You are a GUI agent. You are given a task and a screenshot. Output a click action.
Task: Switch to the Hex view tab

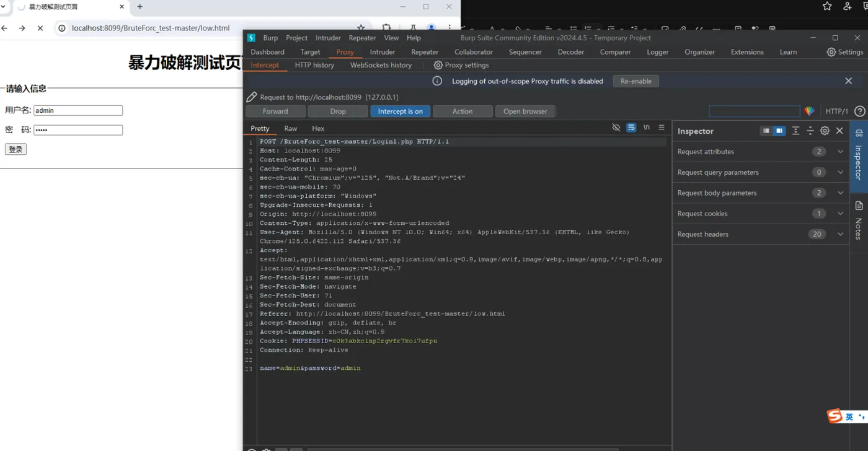point(318,129)
